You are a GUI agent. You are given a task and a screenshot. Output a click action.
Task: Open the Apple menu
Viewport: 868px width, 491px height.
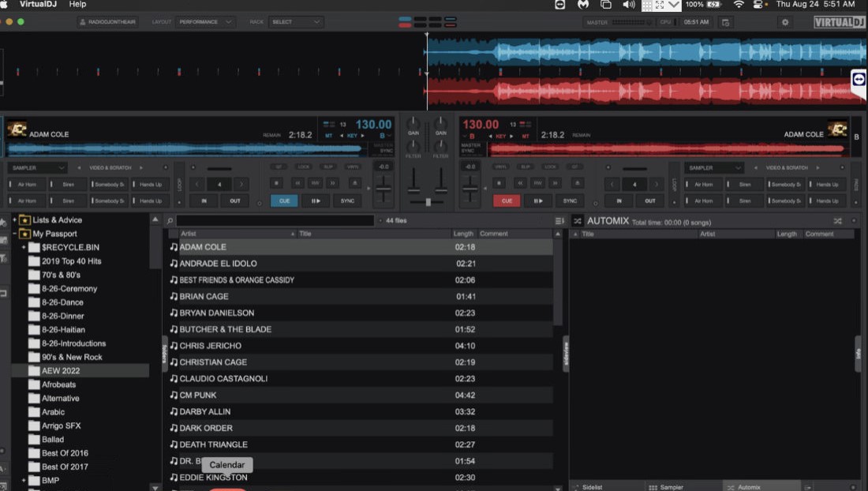coord(4,4)
